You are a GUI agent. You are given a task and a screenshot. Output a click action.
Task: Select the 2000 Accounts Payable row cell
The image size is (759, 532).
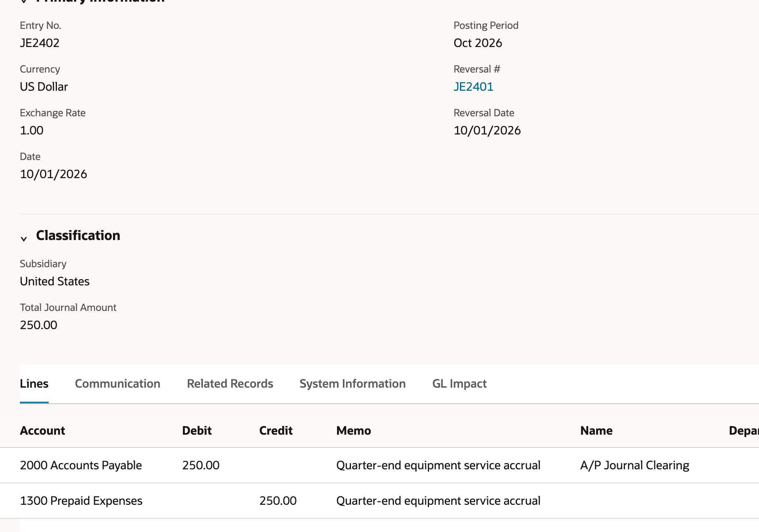[81, 465]
